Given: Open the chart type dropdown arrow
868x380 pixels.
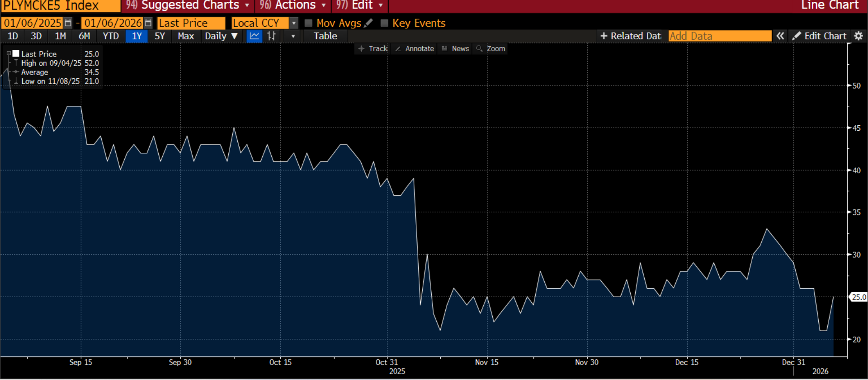Looking at the screenshot, I should coord(293,36).
